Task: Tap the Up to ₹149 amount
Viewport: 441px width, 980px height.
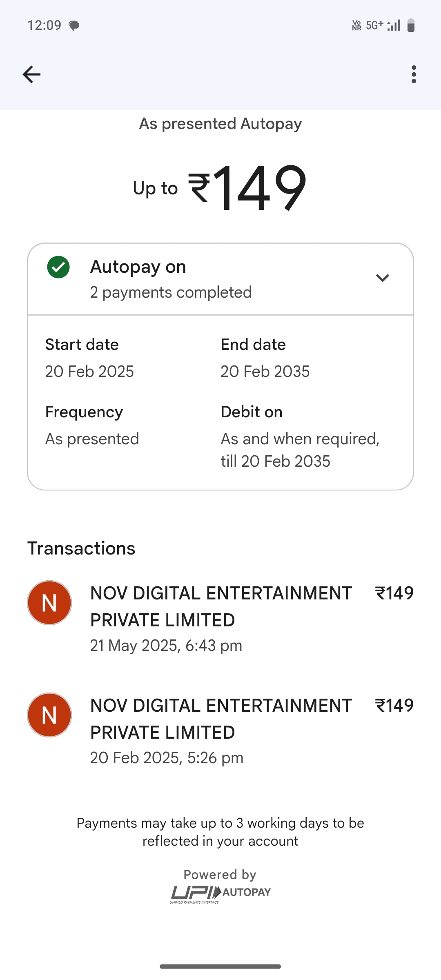Action: [x=220, y=188]
